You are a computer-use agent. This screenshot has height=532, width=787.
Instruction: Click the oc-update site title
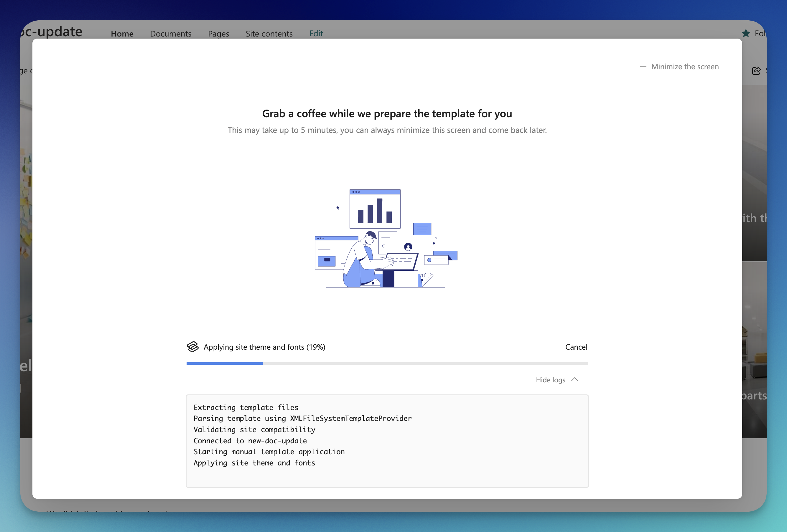tap(52, 32)
